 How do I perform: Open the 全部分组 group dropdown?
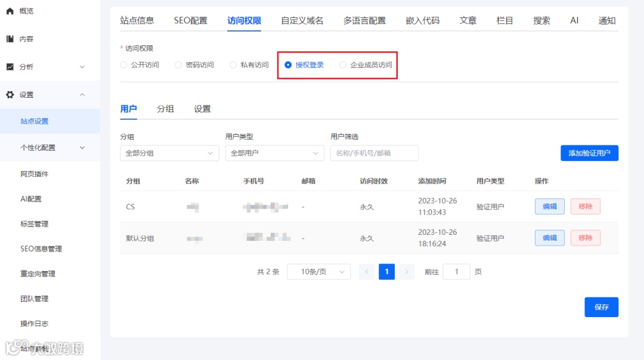[x=169, y=153]
